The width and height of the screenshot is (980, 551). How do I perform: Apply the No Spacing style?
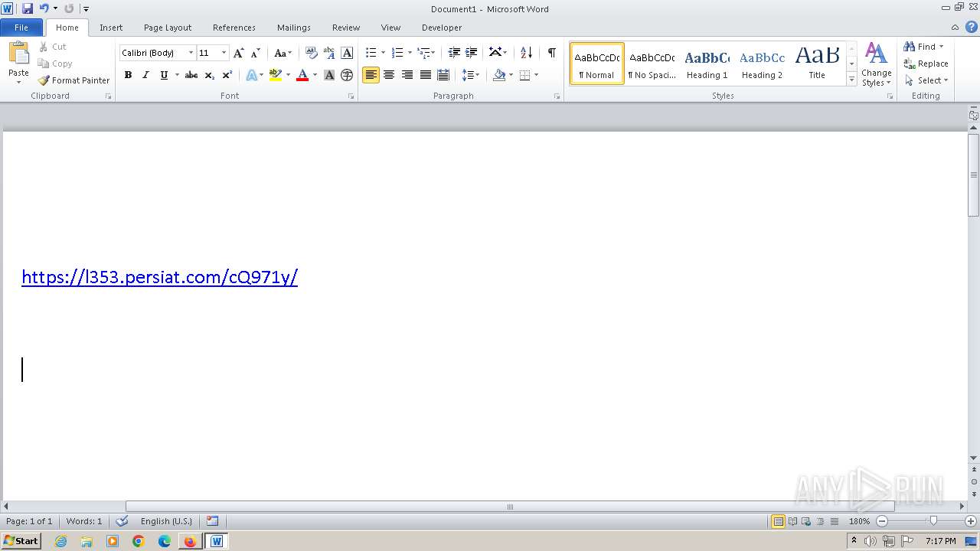[652, 64]
